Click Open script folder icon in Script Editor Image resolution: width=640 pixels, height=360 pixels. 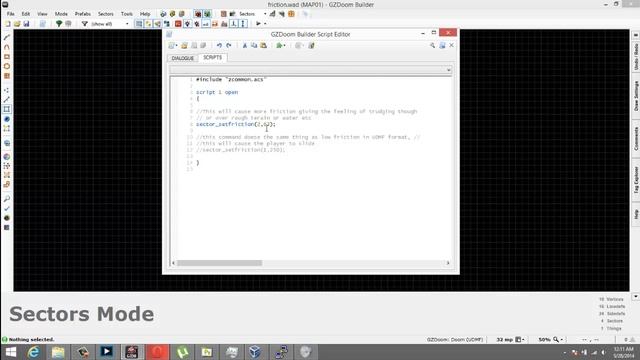(184, 45)
